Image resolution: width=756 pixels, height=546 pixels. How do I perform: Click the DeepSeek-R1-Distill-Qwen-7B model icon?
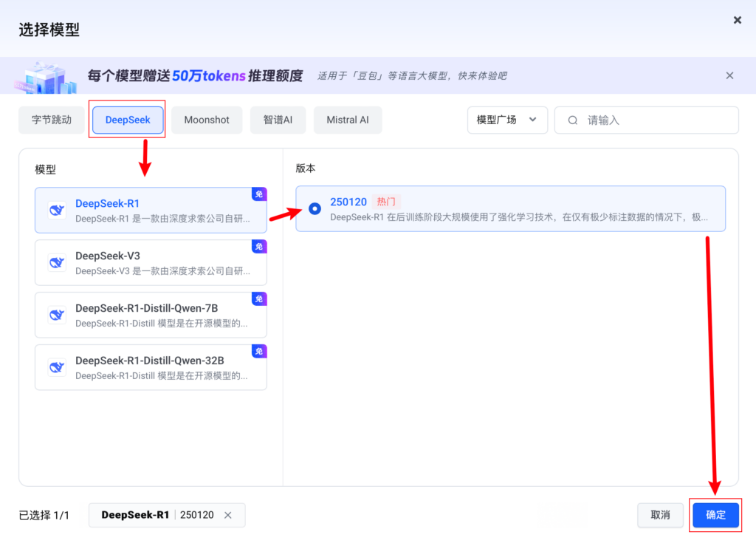[57, 315]
